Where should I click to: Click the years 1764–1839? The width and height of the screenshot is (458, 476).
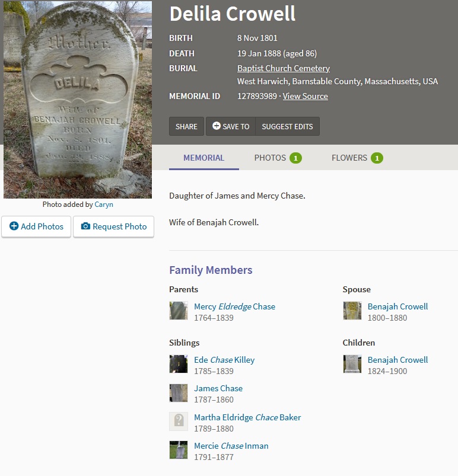tap(214, 318)
